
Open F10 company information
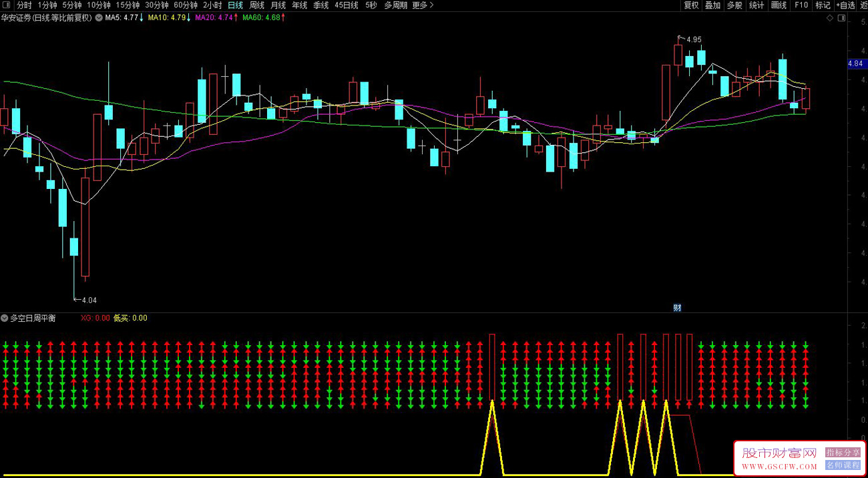click(x=801, y=5)
